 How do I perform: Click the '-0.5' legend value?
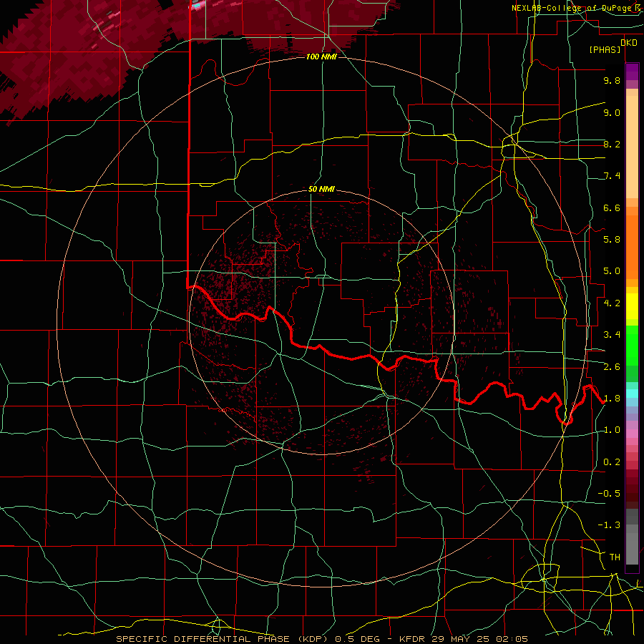click(x=609, y=494)
